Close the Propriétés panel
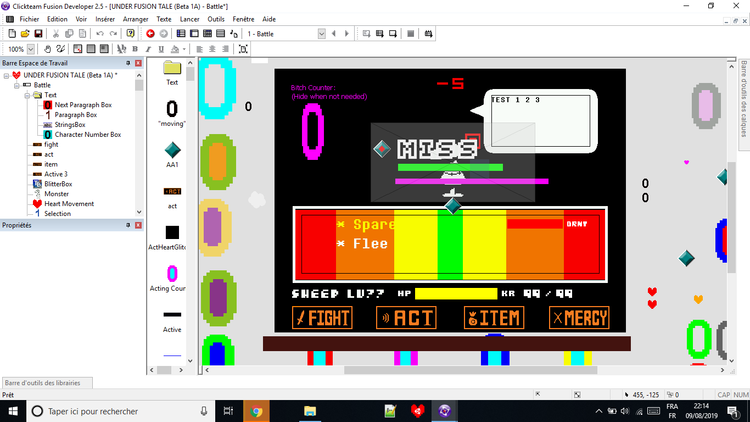Image resolution: width=750 pixels, height=422 pixels. (138, 225)
